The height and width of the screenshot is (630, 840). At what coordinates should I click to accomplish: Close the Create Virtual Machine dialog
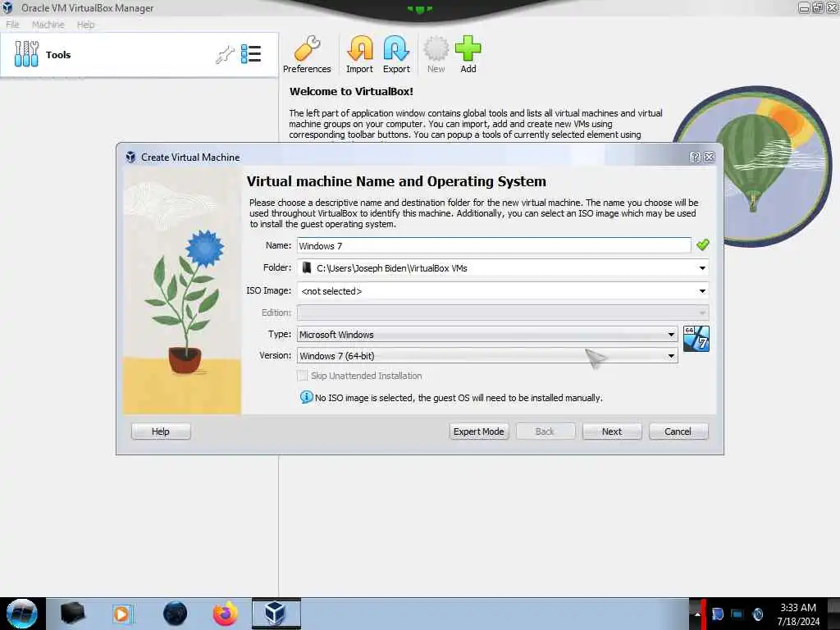pos(710,157)
